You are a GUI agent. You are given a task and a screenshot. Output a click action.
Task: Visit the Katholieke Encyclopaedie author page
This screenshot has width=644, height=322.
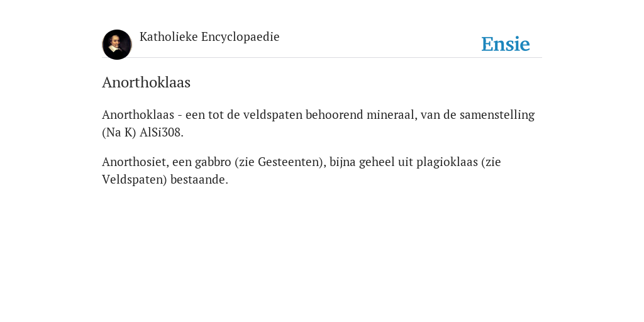pos(209,37)
